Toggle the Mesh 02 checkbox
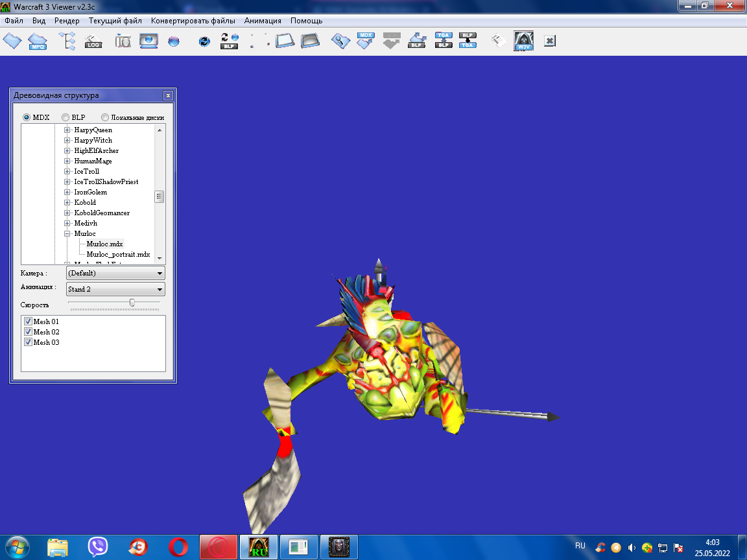The height and width of the screenshot is (560, 747). (28, 332)
